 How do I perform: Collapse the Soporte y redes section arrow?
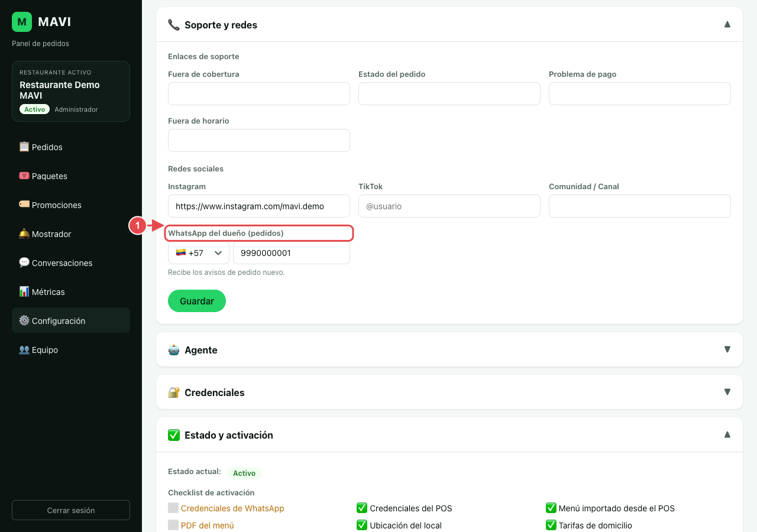point(727,24)
